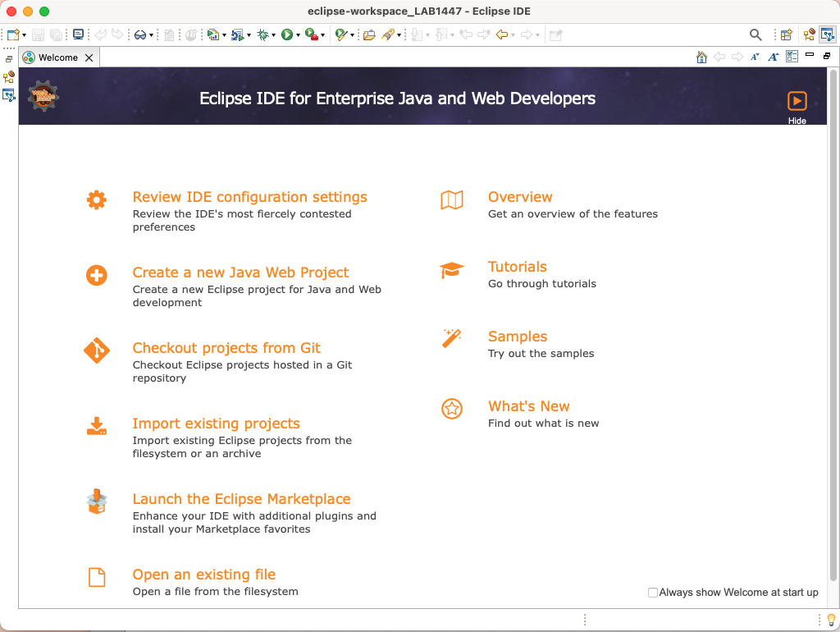
Task: Open the New wizard dropdown arrow
Action: [x=24, y=35]
